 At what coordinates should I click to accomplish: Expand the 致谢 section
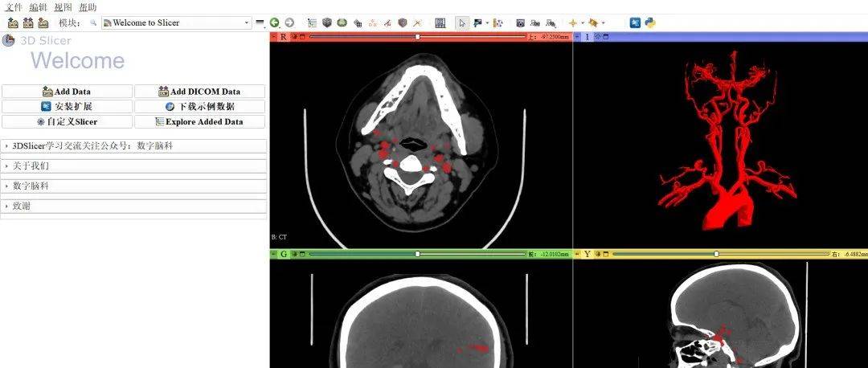click(x=133, y=206)
